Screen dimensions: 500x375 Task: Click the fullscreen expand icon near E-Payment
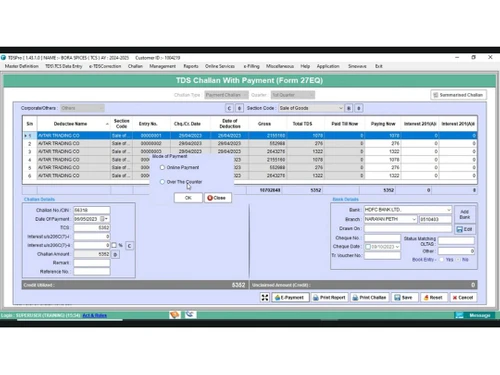click(265, 297)
